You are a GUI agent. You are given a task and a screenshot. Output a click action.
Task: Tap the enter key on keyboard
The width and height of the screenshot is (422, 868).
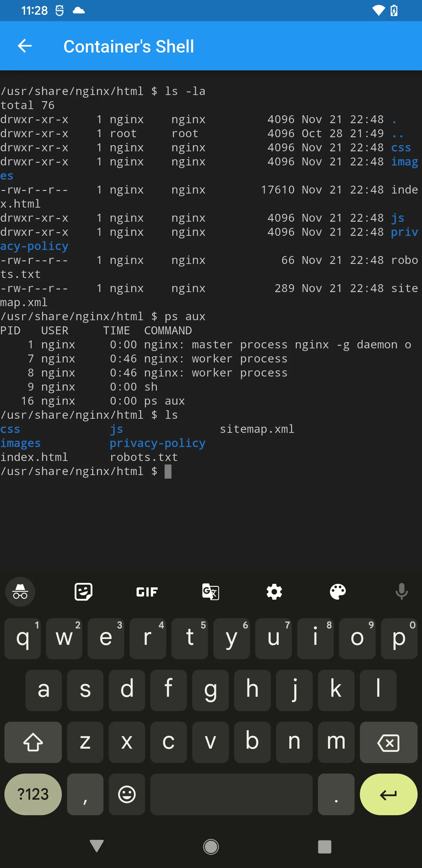pos(389,794)
